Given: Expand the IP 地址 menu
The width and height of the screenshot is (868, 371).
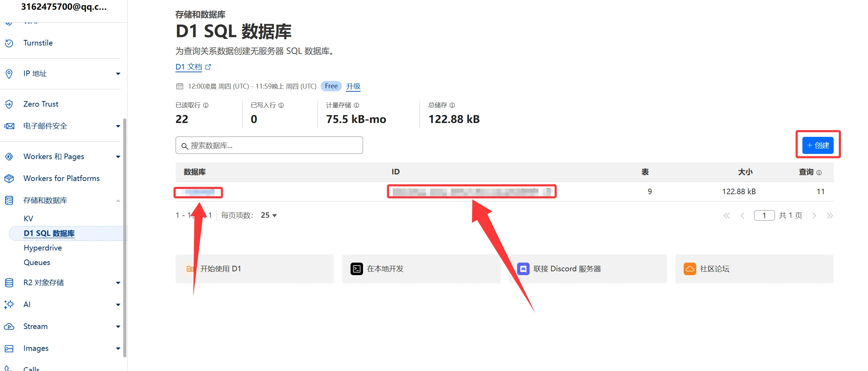Looking at the screenshot, I should (118, 74).
